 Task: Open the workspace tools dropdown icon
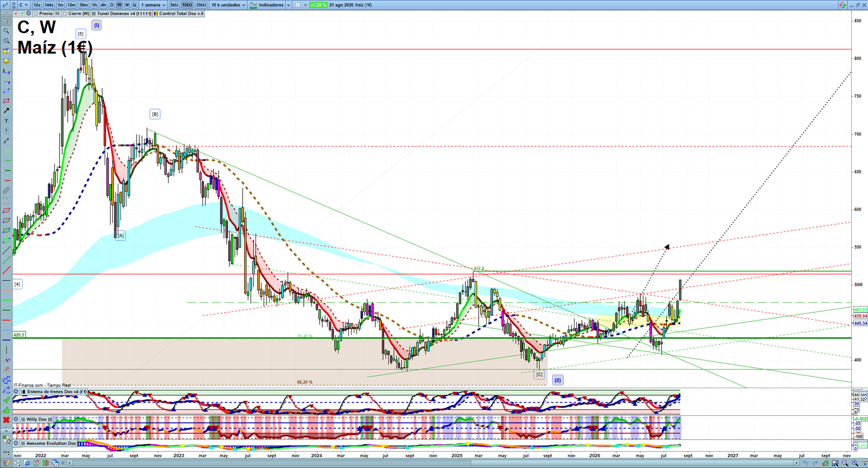click(x=7, y=440)
